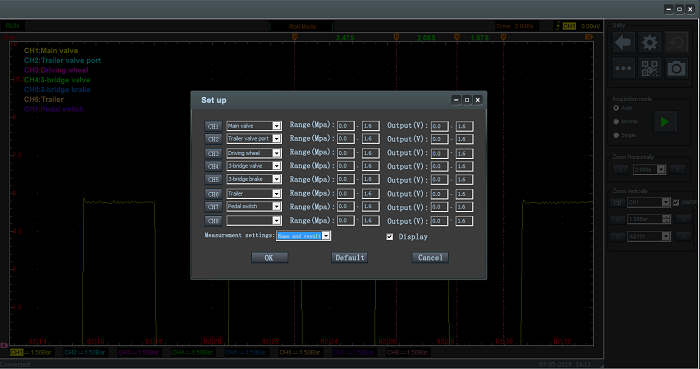Click the 3.47S time cursor marker
Viewport: 700px width, 369px height.
(x=345, y=38)
